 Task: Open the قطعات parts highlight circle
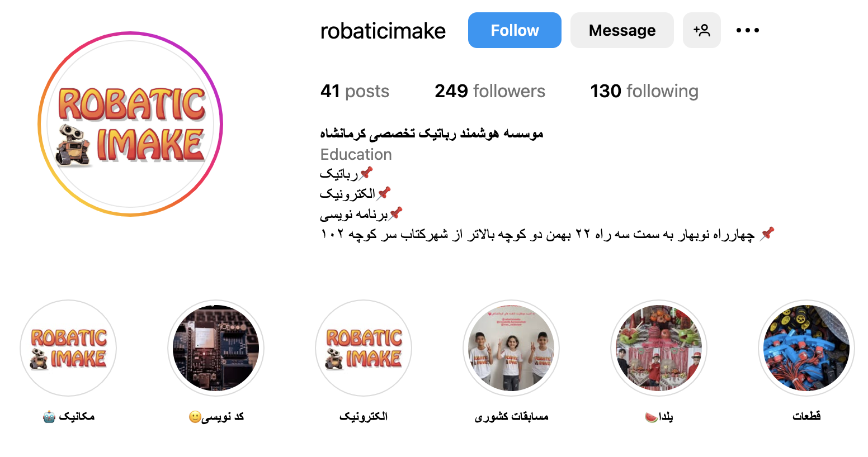pos(806,348)
